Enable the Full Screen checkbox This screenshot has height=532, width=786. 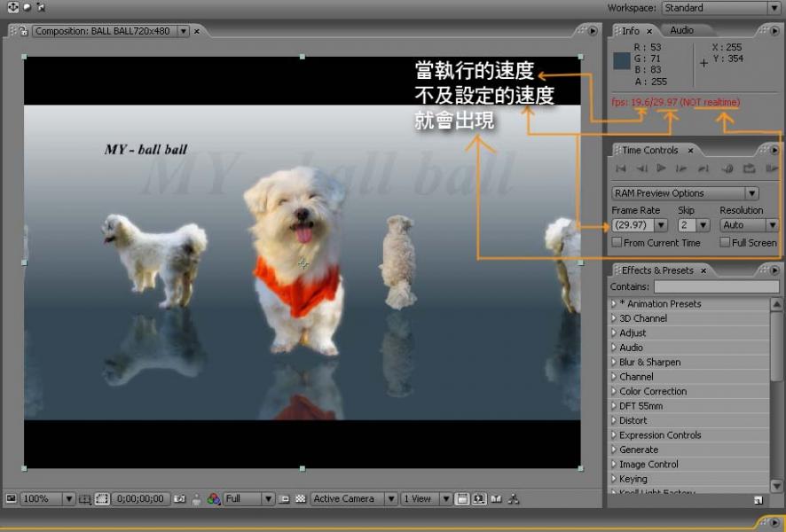[725, 242]
